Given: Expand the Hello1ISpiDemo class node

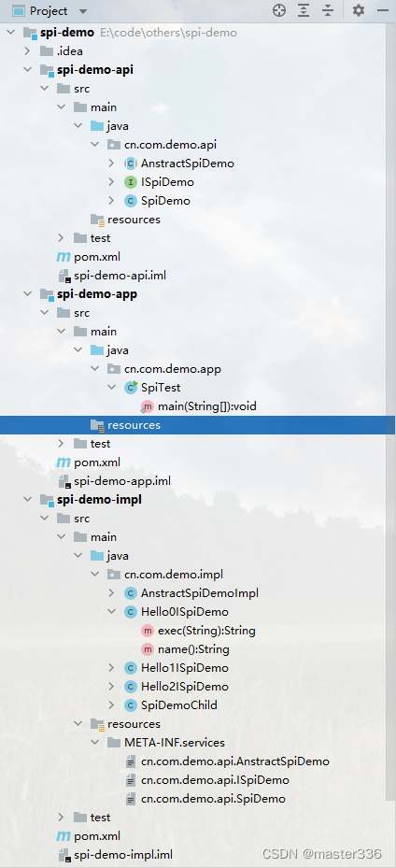Looking at the screenshot, I should 111,668.
